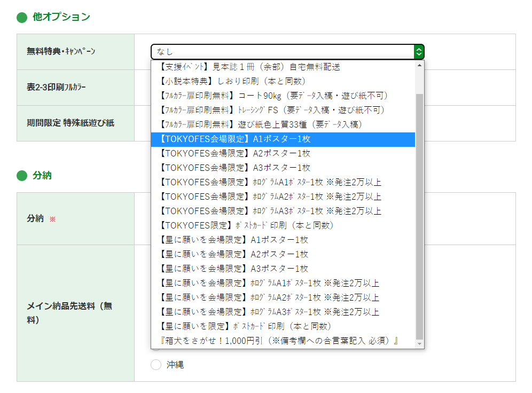532x393 pixels.
Task: Choose TOKYOFES ホログラムA1ポスター1枚 option
Action: point(283,183)
